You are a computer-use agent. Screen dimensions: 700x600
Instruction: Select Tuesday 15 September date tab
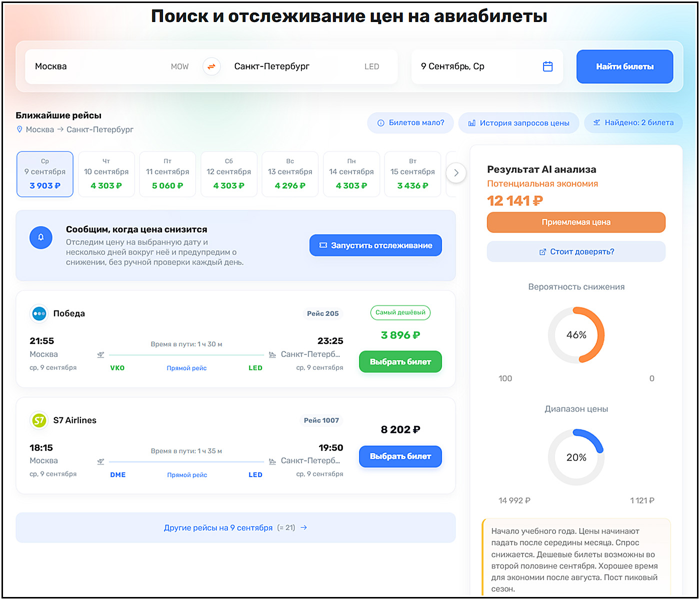click(412, 174)
